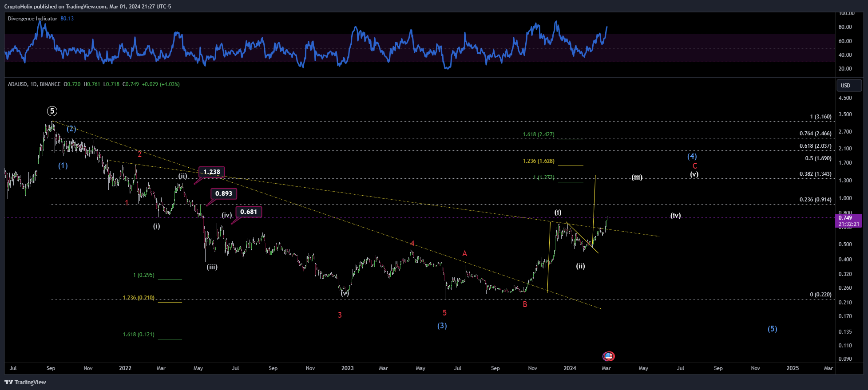Click the Divergence Indicator value 80.13

pos(67,19)
